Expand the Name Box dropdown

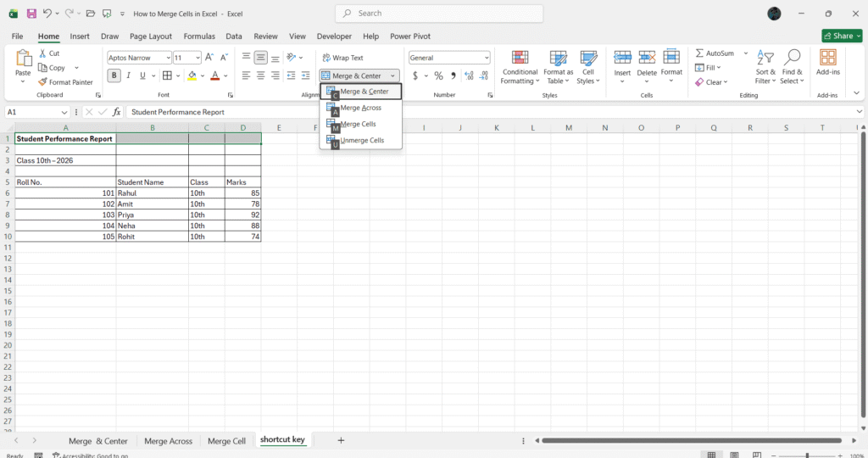coord(64,112)
